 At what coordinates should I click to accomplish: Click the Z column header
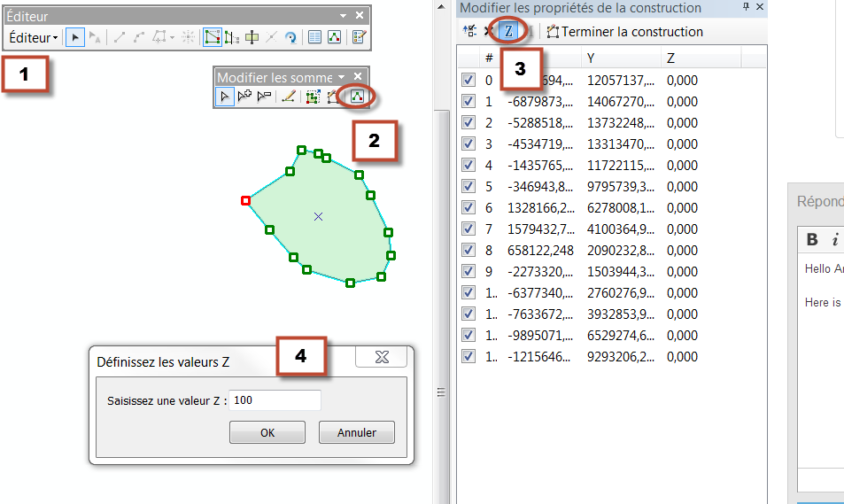coord(701,58)
